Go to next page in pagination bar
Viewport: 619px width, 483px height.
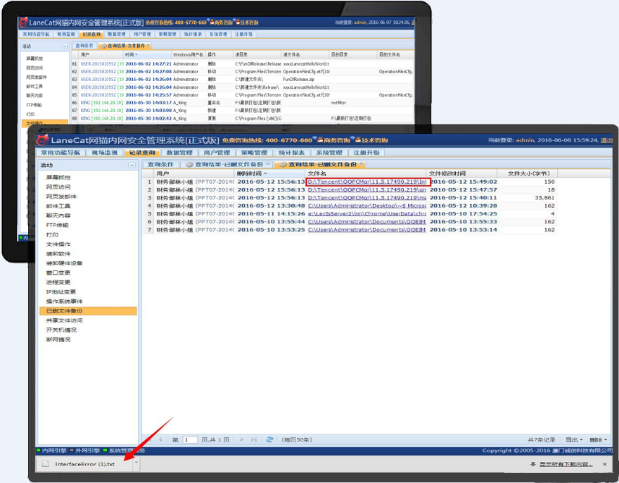click(242, 440)
